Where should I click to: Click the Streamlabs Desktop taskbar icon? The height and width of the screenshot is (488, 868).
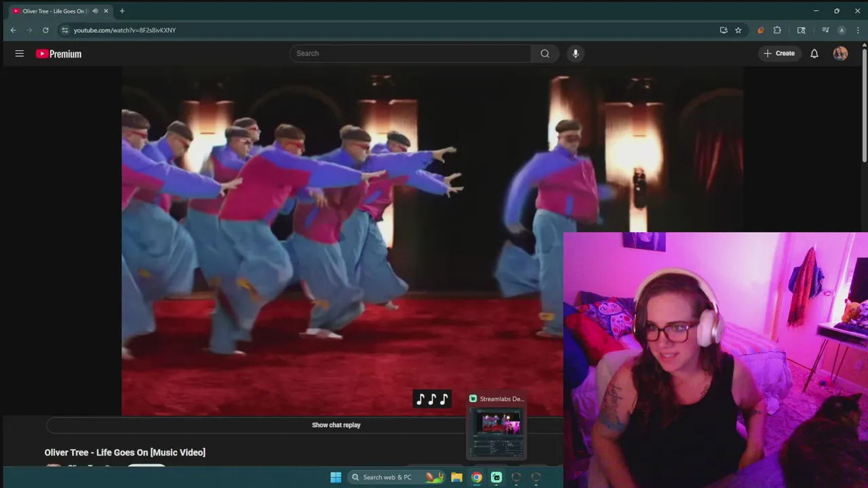(496, 477)
